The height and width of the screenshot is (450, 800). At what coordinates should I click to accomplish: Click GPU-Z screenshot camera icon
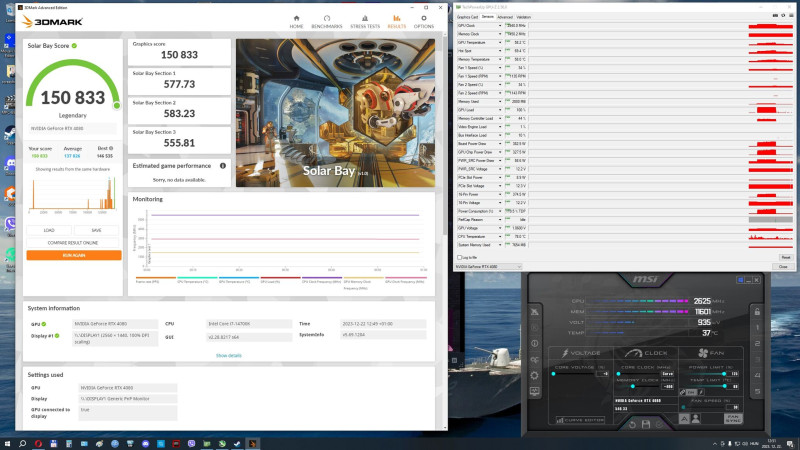(x=775, y=16)
